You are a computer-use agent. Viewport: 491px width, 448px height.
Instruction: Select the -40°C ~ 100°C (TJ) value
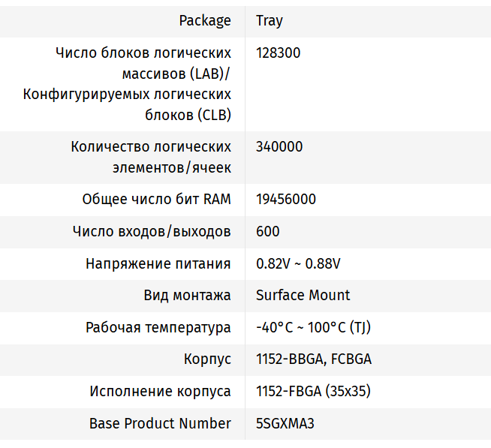[x=314, y=328]
